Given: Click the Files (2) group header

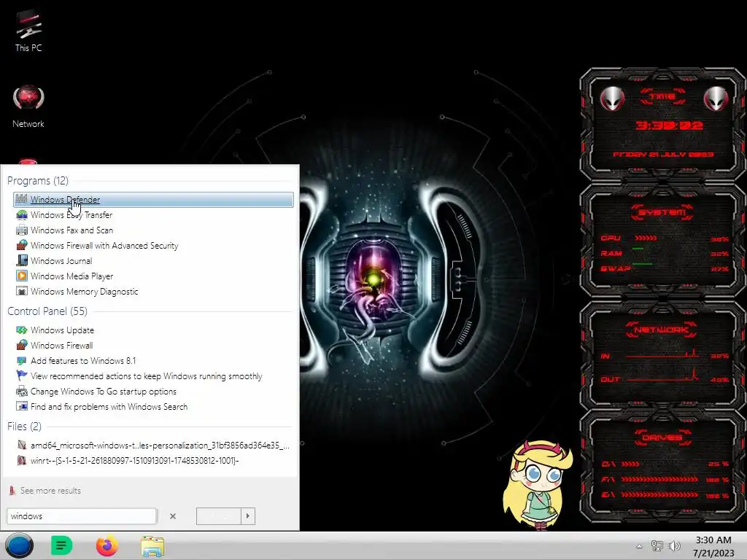Looking at the screenshot, I should point(24,427).
